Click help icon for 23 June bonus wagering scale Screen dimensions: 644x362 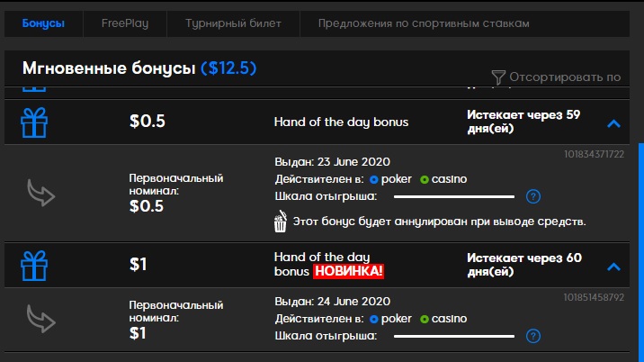(x=533, y=196)
